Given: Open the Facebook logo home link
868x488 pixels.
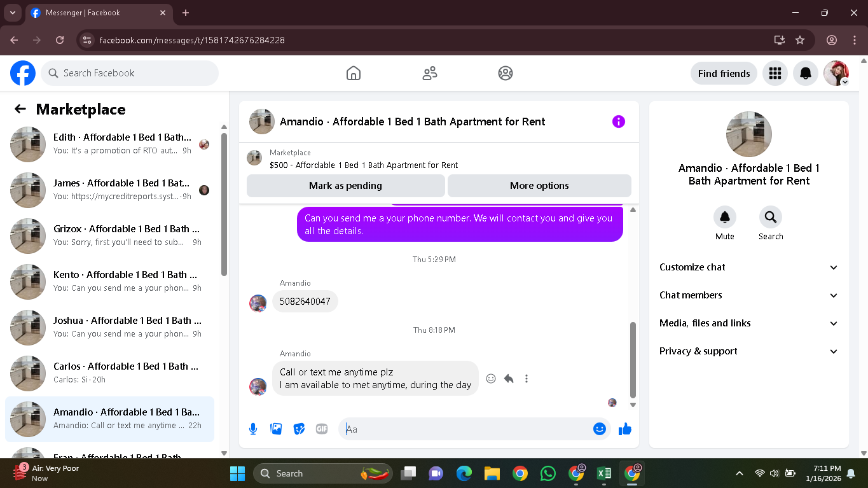Looking at the screenshot, I should (23, 73).
